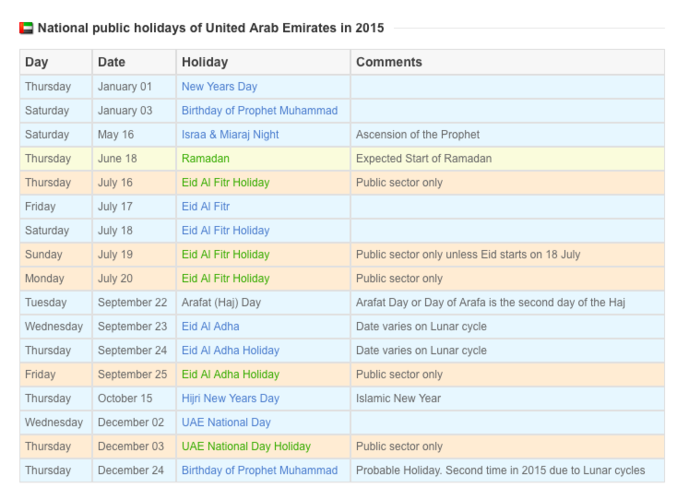Screen dimensions: 677x500
Task: Select Wednesday day cell on December 02 row
Action: tap(56, 422)
